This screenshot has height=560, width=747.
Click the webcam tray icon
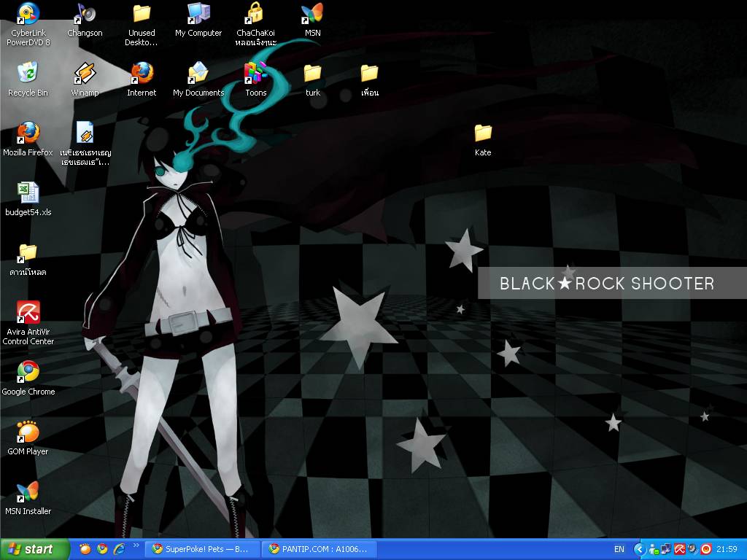[693, 550]
